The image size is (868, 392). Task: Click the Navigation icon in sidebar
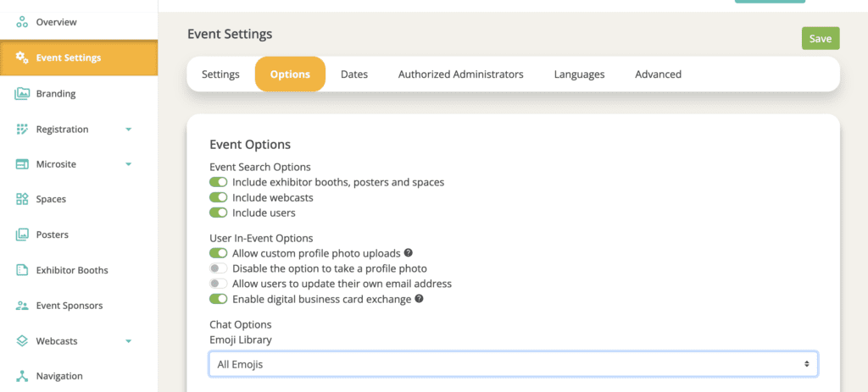(x=22, y=376)
